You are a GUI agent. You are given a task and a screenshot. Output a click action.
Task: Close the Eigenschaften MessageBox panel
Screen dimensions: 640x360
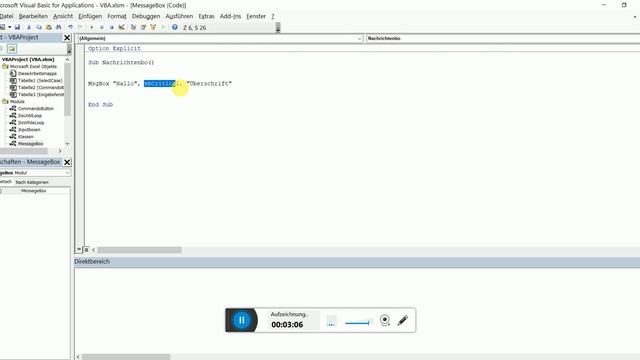[67, 162]
